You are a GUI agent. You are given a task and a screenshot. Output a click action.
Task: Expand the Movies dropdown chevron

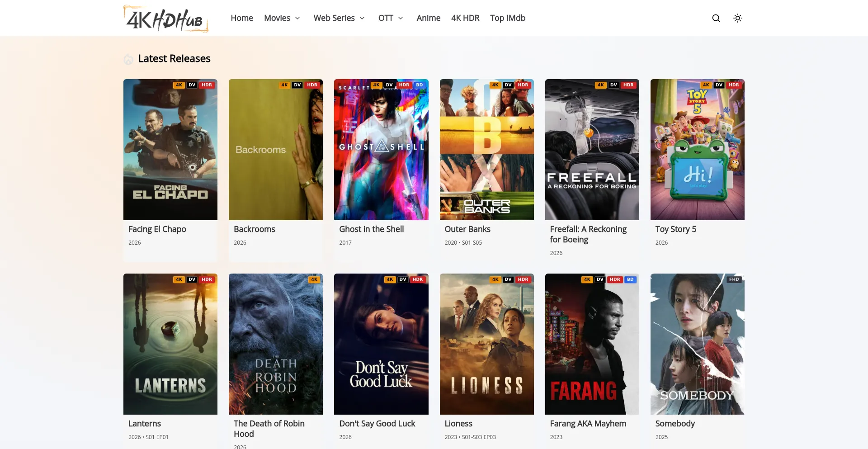point(297,18)
